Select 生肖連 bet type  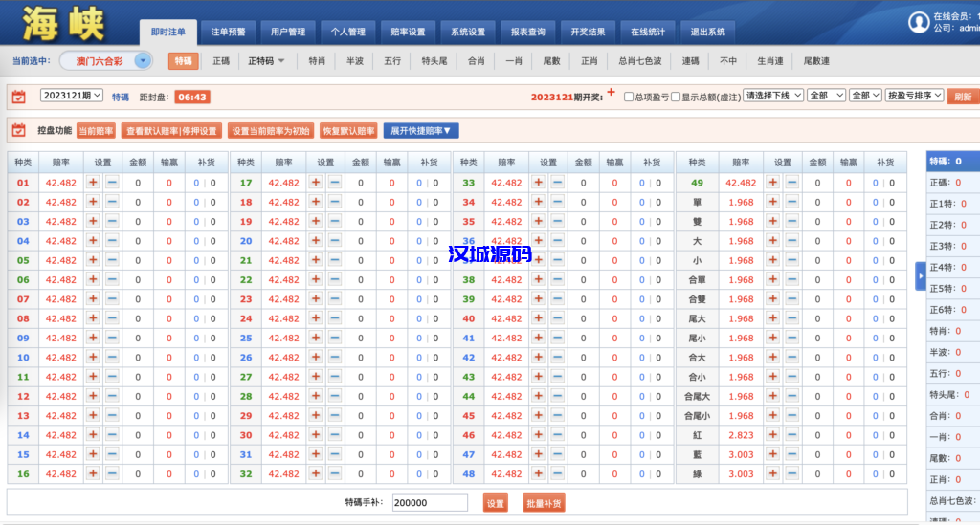[770, 60]
